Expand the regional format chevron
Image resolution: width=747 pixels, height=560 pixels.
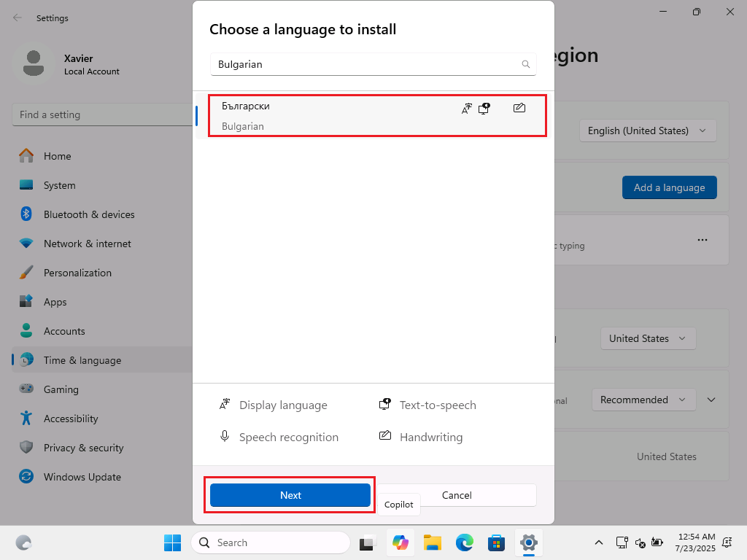point(711,400)
